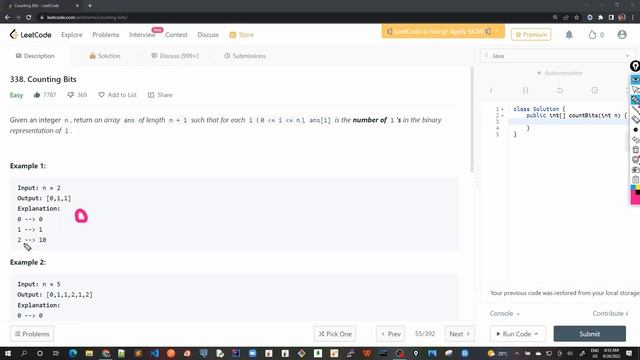Toggle the eye visibility icon in annotation toolbar

636,80
